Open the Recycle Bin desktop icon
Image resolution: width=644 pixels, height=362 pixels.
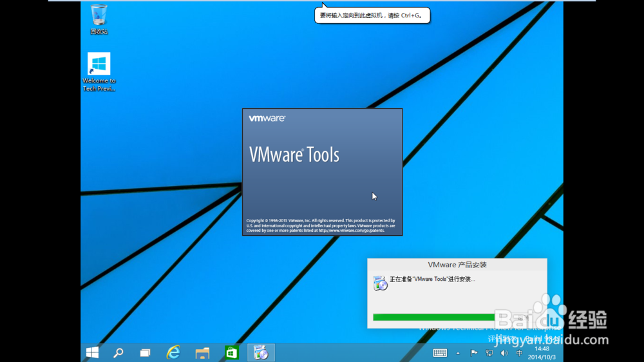tap(99, 19)
